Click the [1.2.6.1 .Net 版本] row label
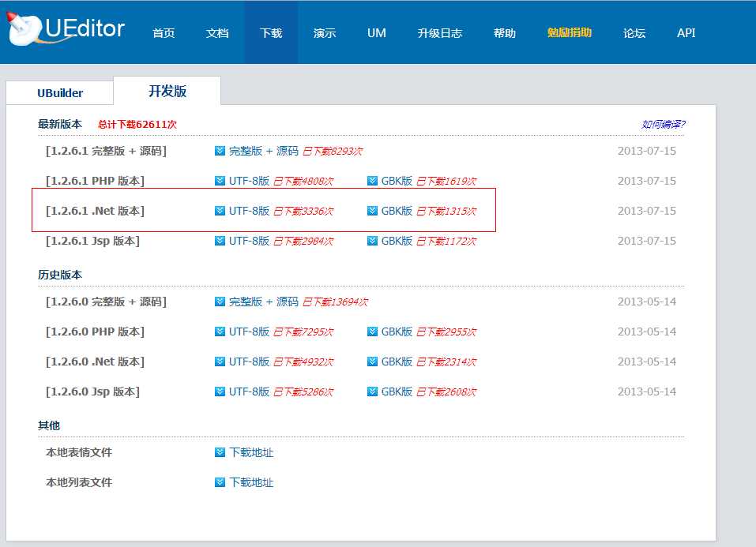756x547 pixels. pyautogui.click(x=95, y=211)
